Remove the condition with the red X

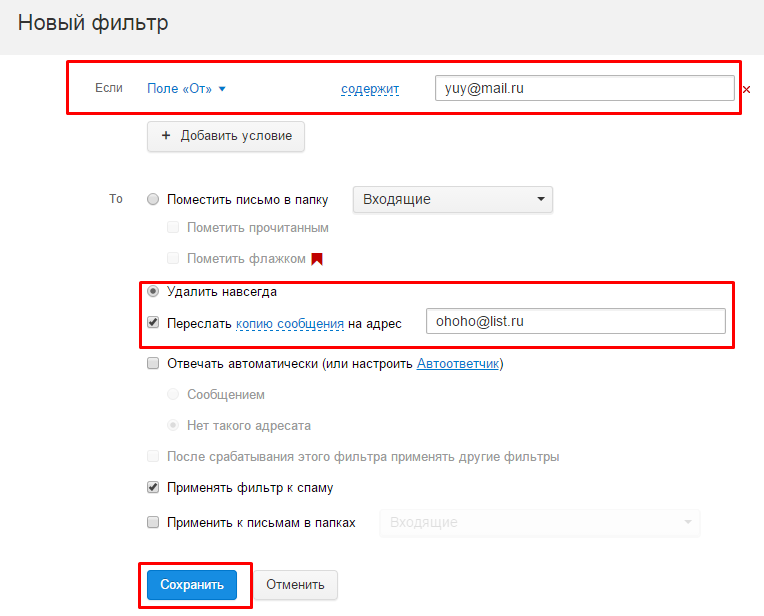coord(746,90)
